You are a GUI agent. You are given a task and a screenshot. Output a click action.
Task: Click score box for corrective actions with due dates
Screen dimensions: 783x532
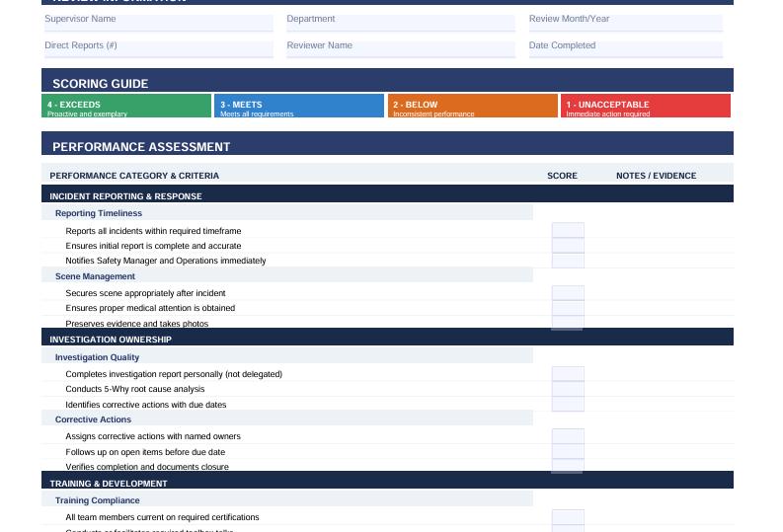tap(568, 404)
